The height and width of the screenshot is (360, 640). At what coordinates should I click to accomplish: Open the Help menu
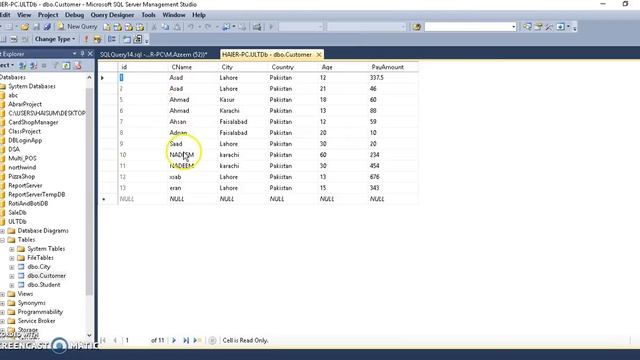point(199,15)
